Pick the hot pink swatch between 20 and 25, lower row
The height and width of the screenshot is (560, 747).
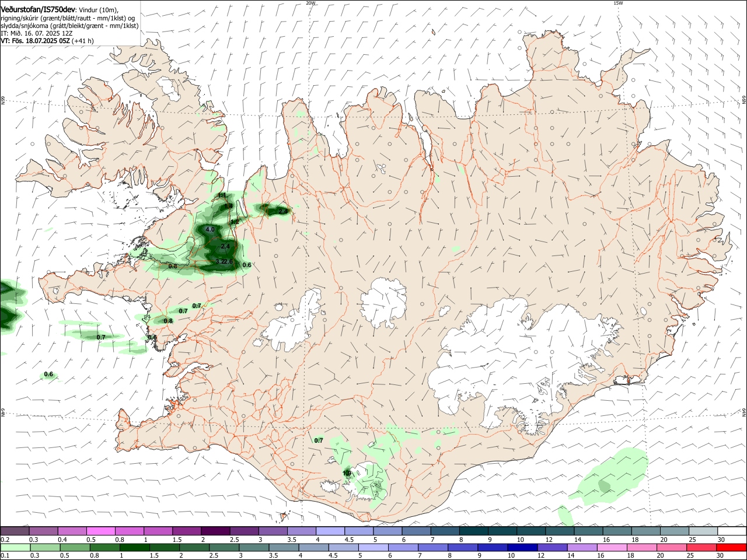click(672, 547)
